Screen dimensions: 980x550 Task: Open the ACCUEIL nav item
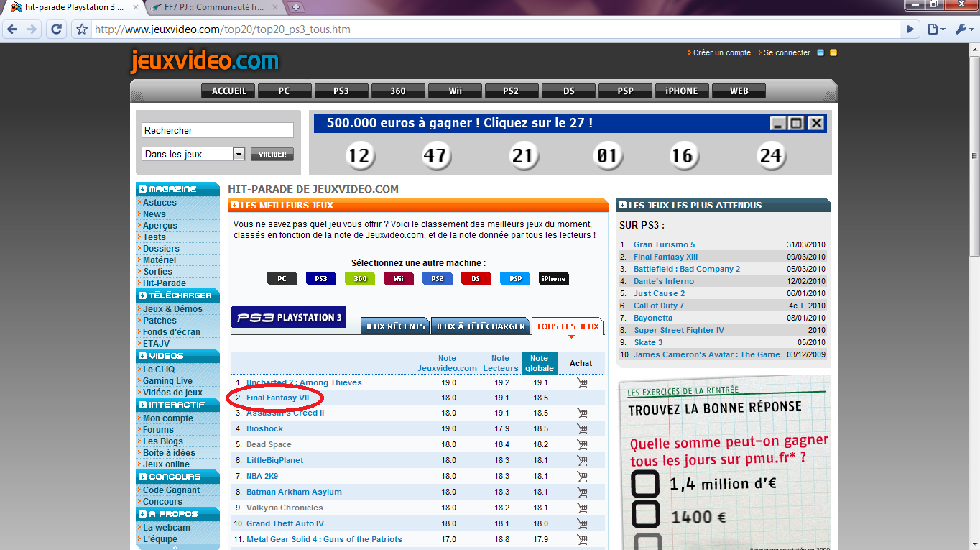[229, 91]
